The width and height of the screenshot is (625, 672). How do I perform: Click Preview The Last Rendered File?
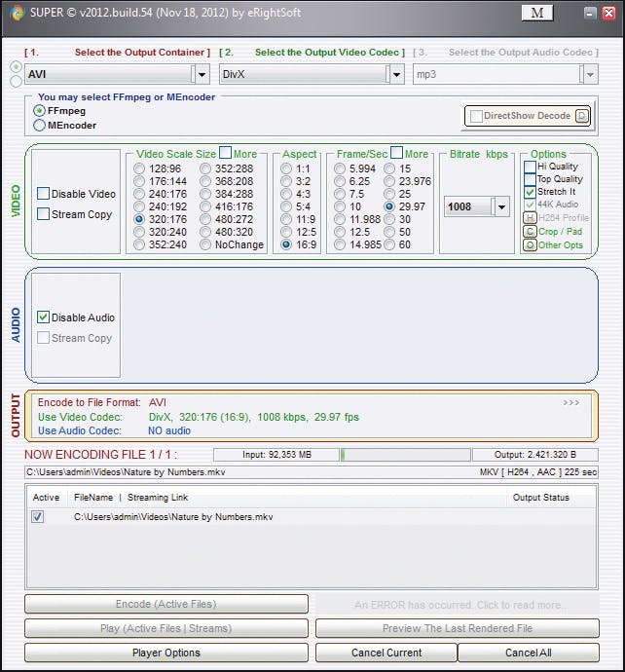coord(458,628)
